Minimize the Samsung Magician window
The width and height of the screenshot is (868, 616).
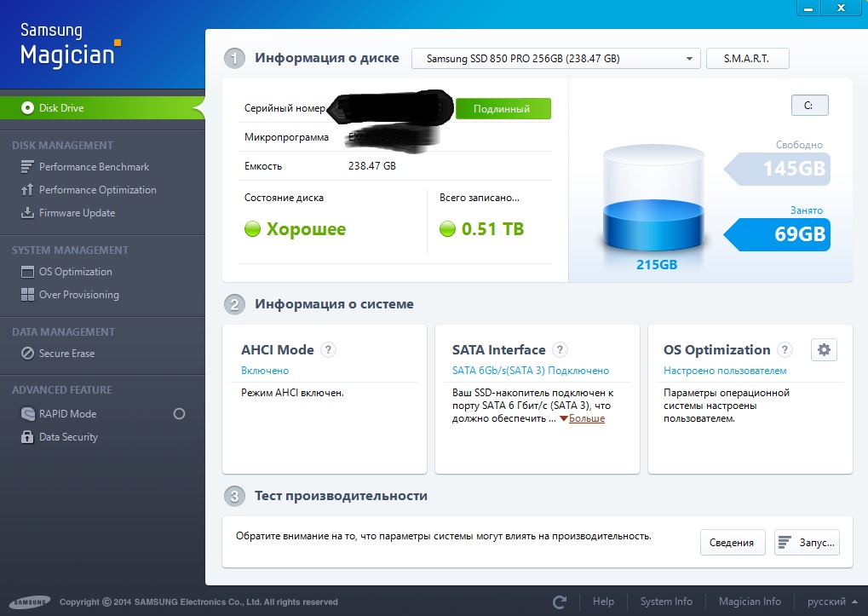click(808, 8)
